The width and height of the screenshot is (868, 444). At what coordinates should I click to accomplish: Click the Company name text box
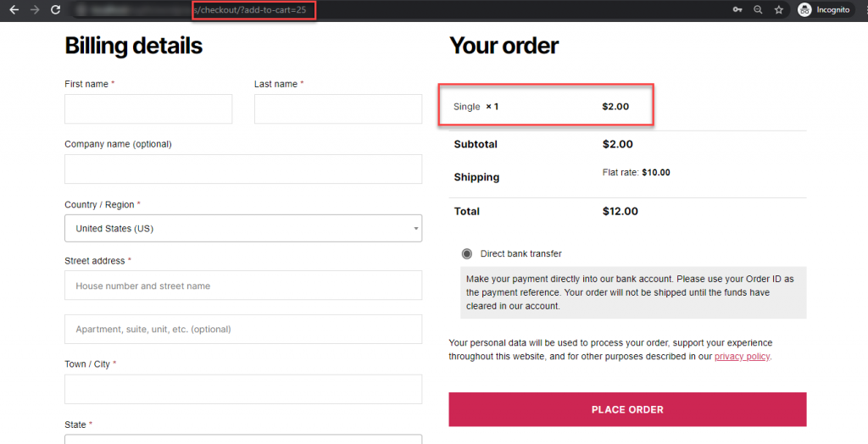tap(243, 169)
